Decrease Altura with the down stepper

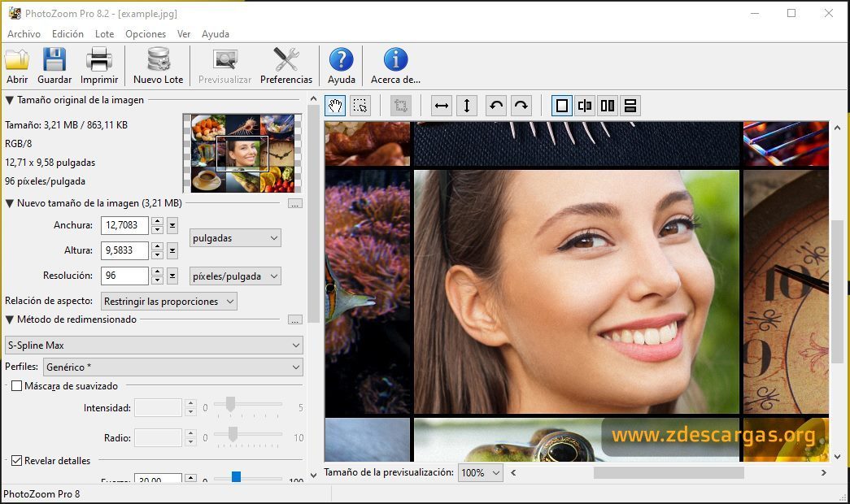coord(157,254)
